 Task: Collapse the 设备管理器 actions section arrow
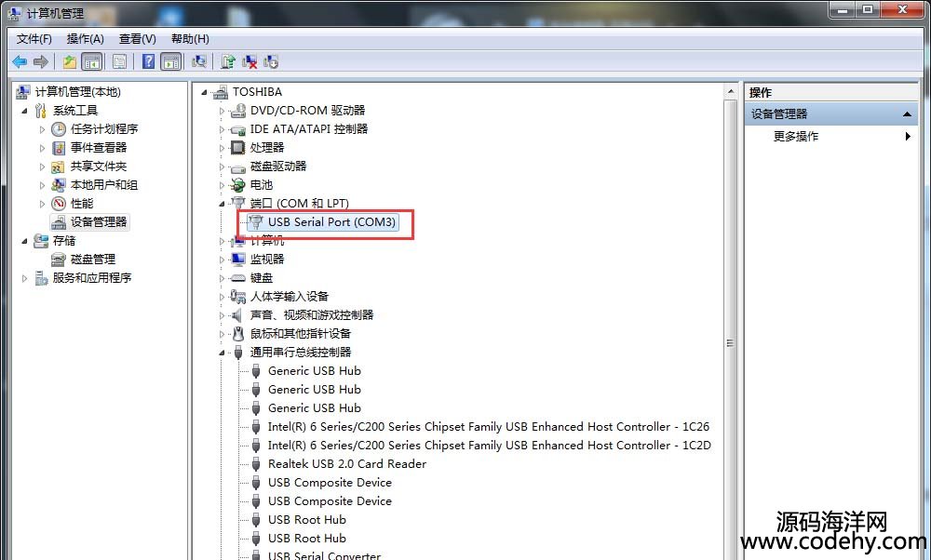click(907, 113)
